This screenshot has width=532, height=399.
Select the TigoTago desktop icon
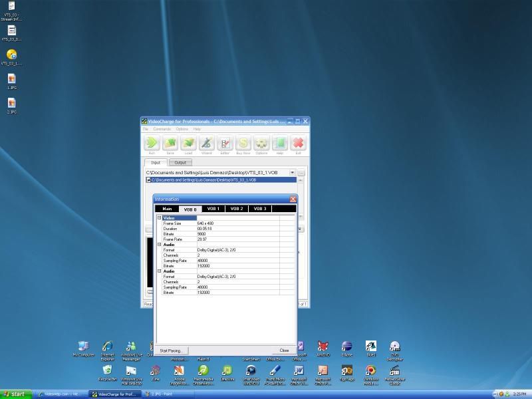pyautogui.click(x=346, y=373)
